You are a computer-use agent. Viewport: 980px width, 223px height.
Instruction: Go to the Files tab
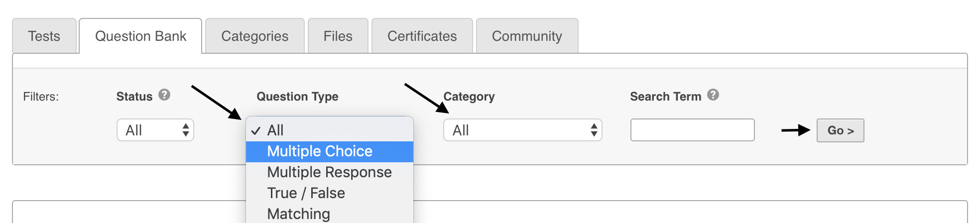coord(338,36)
